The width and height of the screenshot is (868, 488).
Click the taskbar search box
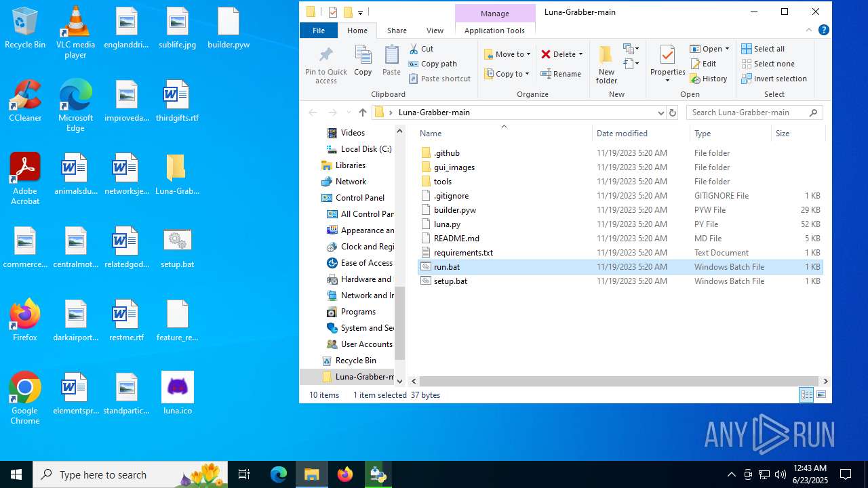click(x=129, y=474)
